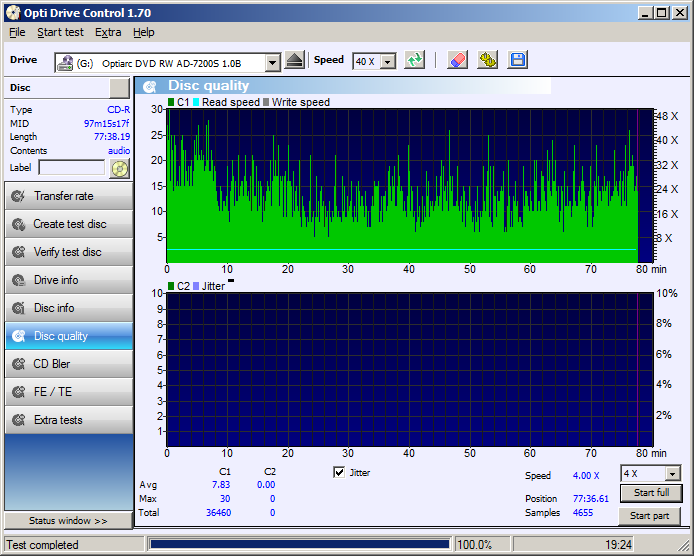Minimize the Opti Drive Control window

coord(645,13)
